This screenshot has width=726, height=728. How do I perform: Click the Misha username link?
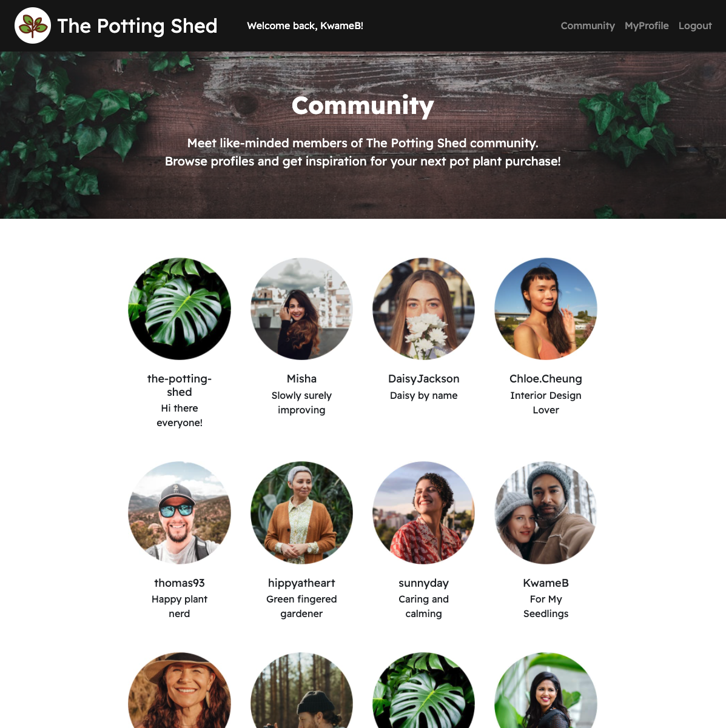pyautogui.click(x=301, y=379)
